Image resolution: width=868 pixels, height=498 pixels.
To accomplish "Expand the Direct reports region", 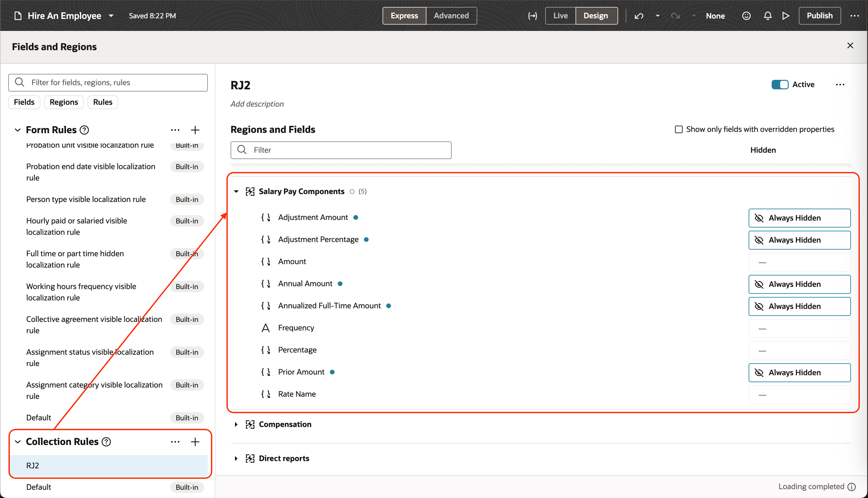I will click(x=236, y=458).
